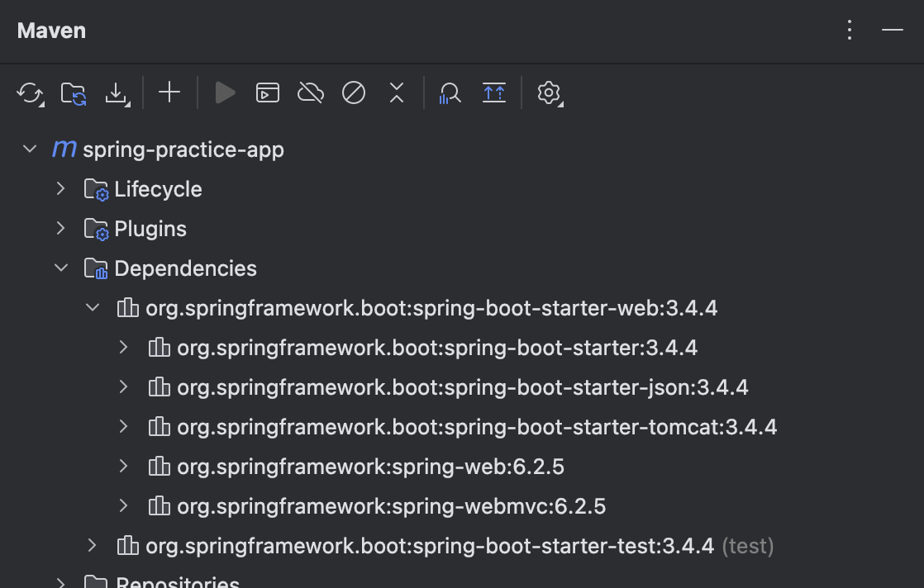Image resolution: width=924 pixels, height=588 pixels.
Task: Collapse the spring-boot-starter-web dependency
Action: 92,308
